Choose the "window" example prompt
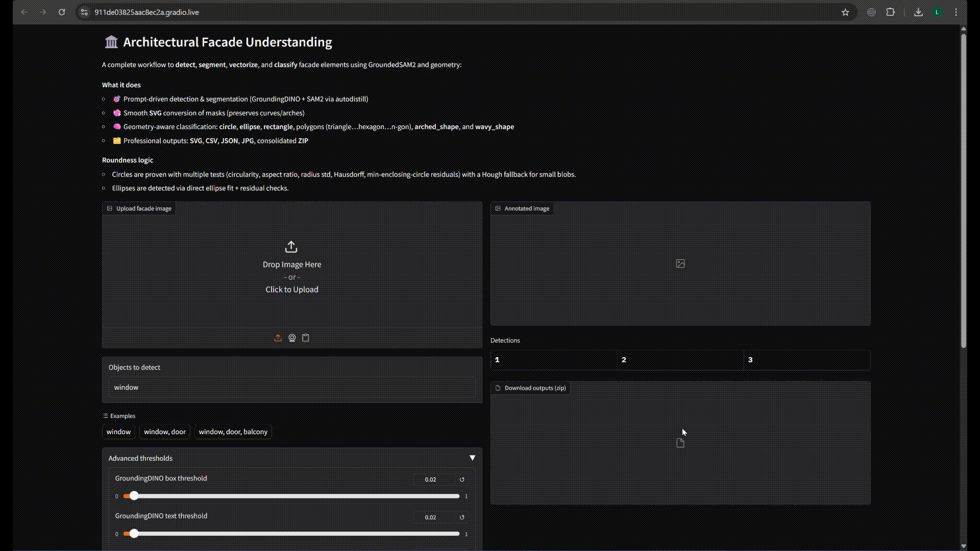The width and height of the screenshot is (980, 551). (118, 432)
